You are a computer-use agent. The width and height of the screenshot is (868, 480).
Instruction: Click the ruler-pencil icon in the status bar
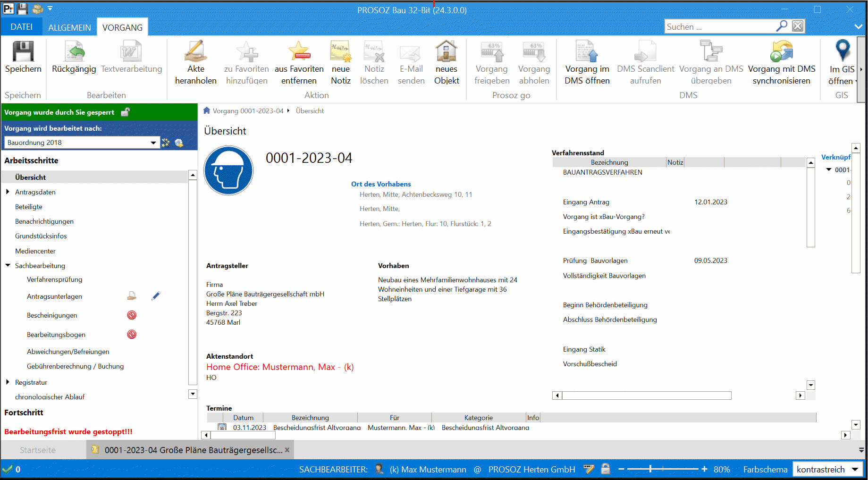pyautogui.click(x=589, y=469)
